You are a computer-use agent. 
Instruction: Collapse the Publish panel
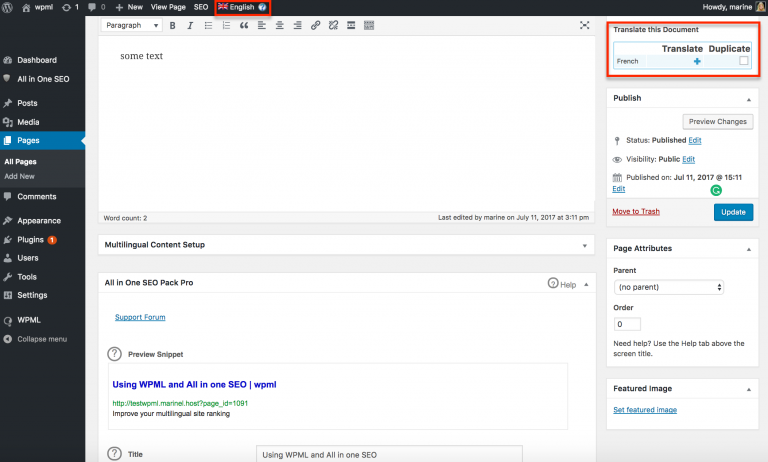click(748, 99)
